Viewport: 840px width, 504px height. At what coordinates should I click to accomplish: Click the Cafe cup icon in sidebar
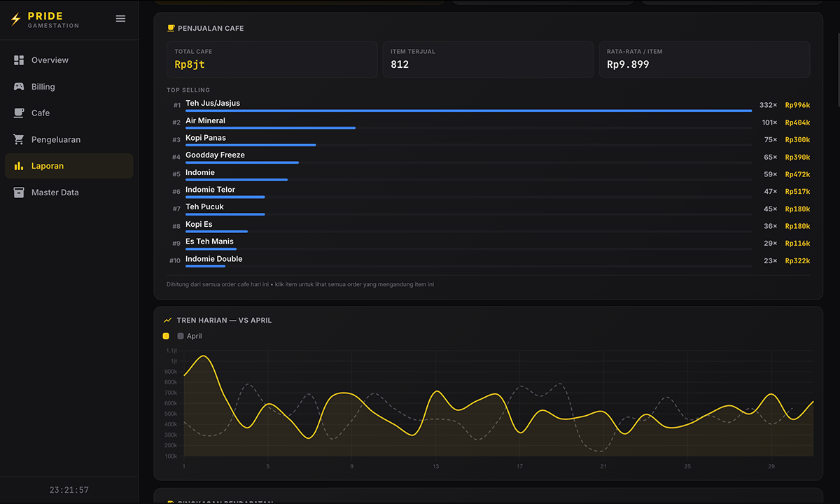[x=19, y=113]
